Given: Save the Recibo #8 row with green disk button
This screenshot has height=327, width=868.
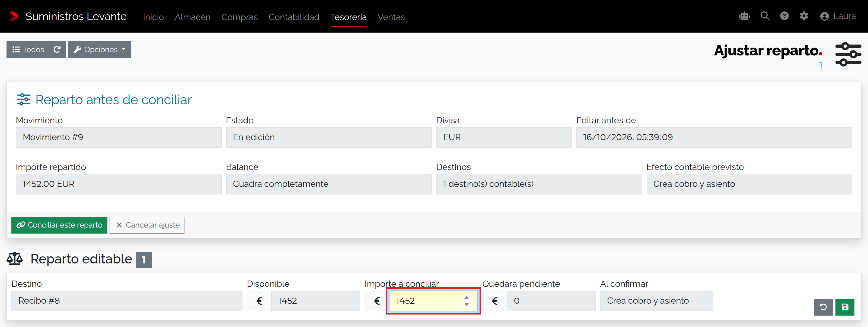Looking at the screenshot, I should pyautogui.click(x=844, y=307).
